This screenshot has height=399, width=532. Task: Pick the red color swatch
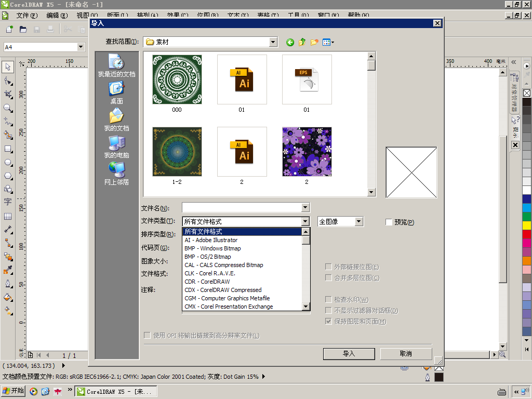coord(527,234)
